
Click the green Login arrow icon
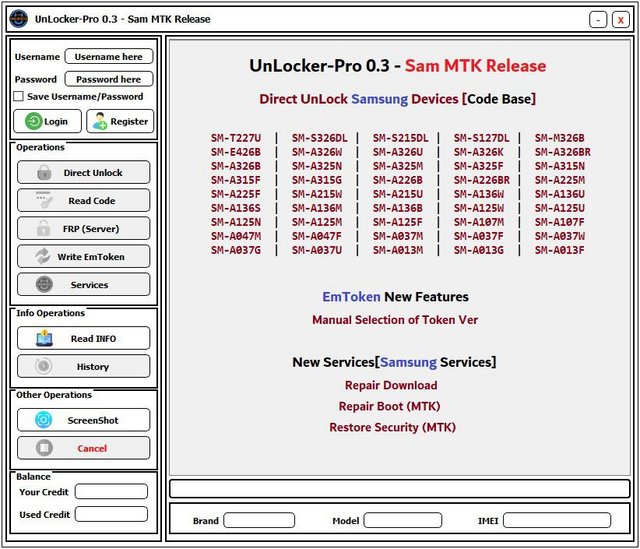click(x=33, y=121)
